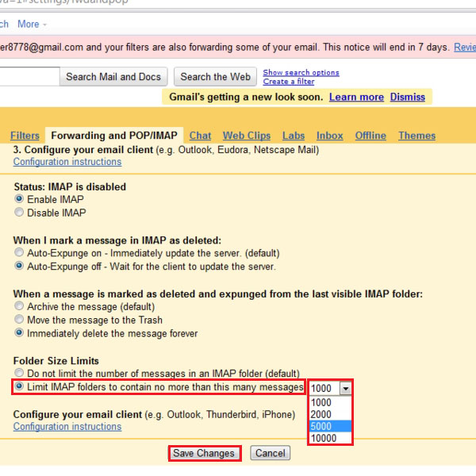
Task: Click 'Gmail's getting a new look soon.' text
Action: tap(246, 97)
